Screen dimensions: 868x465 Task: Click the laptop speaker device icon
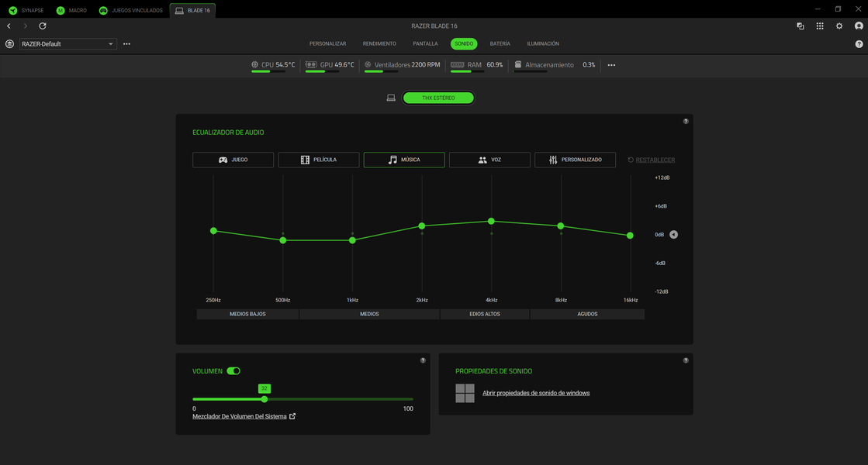pos(391,98)
